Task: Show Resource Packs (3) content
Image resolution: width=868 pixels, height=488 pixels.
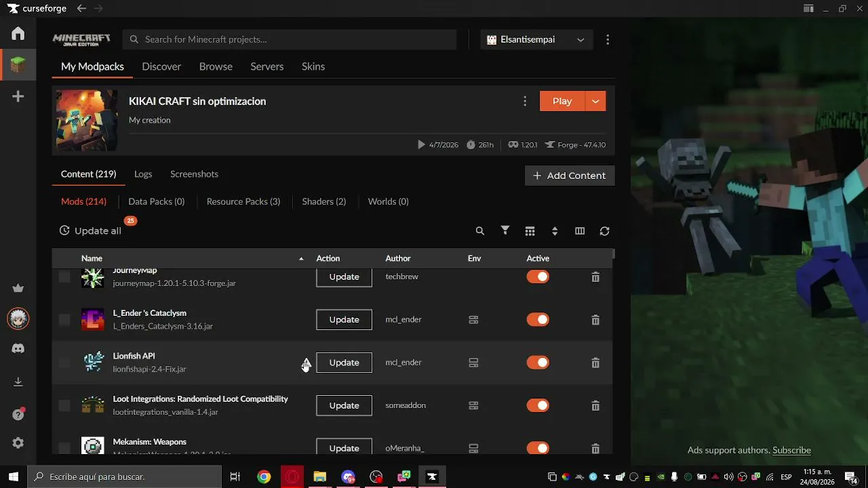Action: pyautogui.click(x=243, y=201)
